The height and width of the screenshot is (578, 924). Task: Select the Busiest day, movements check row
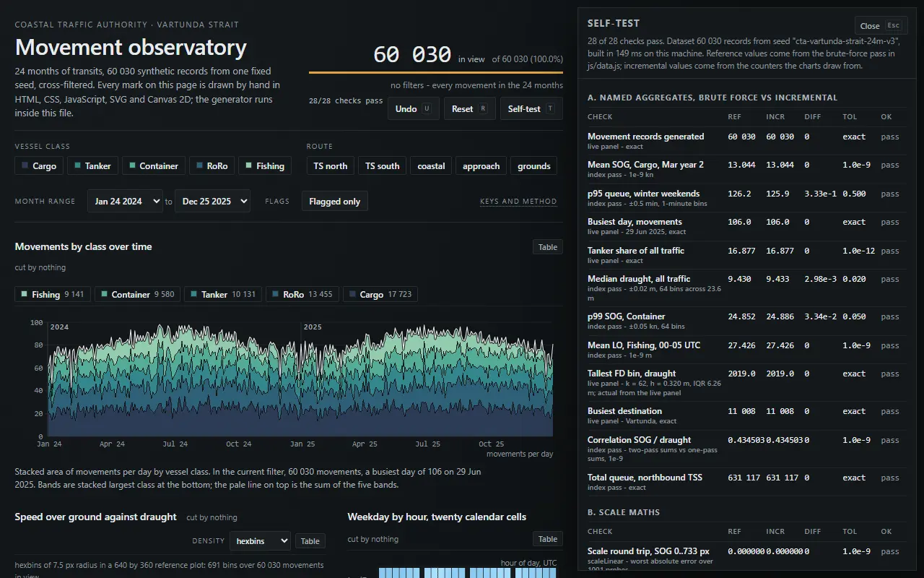(746, 226)
